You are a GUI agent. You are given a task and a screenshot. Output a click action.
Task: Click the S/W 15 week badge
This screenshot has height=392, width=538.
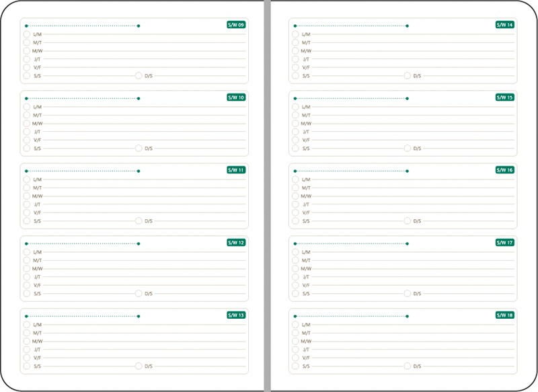pos(505,97)
